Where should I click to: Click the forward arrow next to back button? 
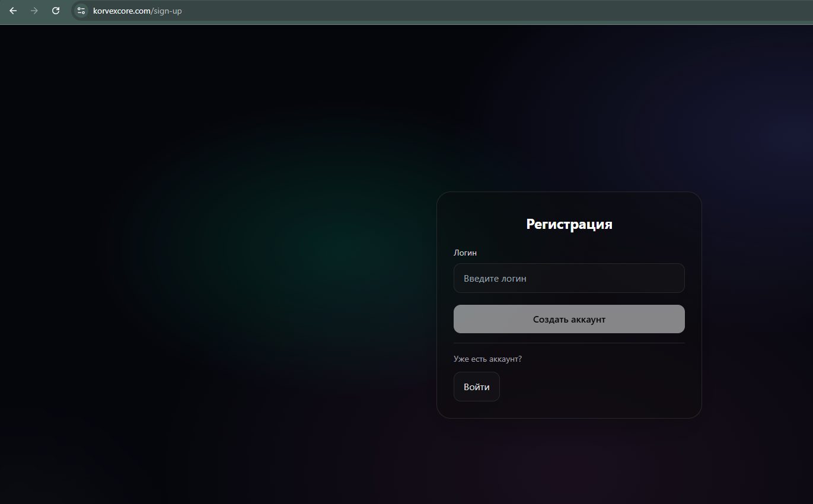pos(34,11)
